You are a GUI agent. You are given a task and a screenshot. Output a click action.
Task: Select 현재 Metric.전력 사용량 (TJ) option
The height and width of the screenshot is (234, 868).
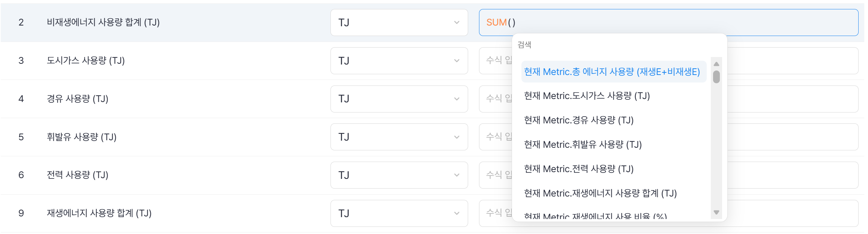(578, 169)
